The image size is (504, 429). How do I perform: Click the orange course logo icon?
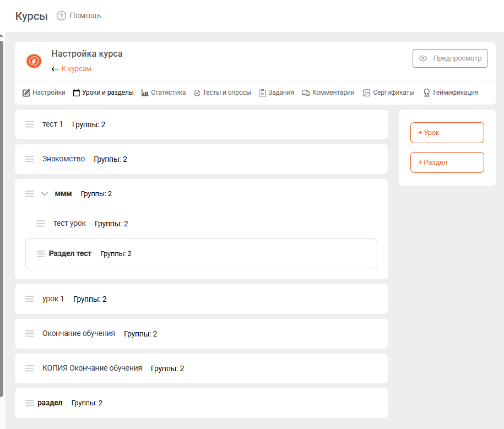pos(34,61)
